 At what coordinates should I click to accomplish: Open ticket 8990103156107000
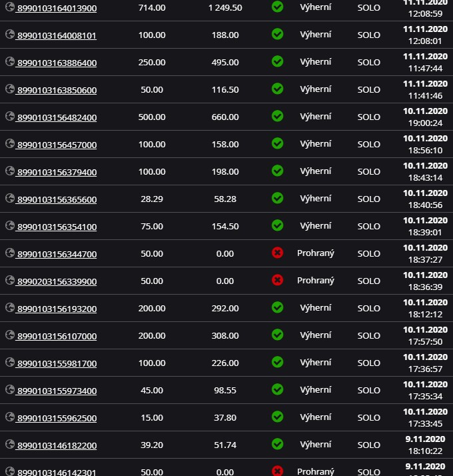(57, 336)
